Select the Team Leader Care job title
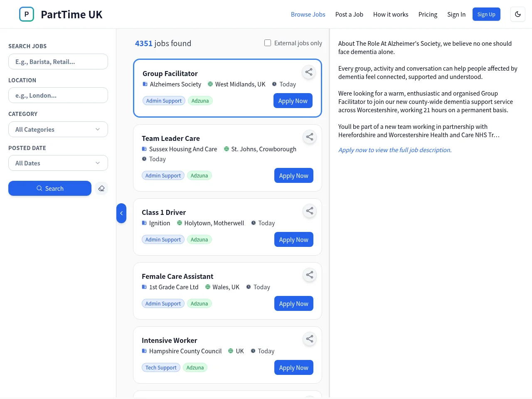The width and height of the screenshot is (532, 399). tap(171, 138)
